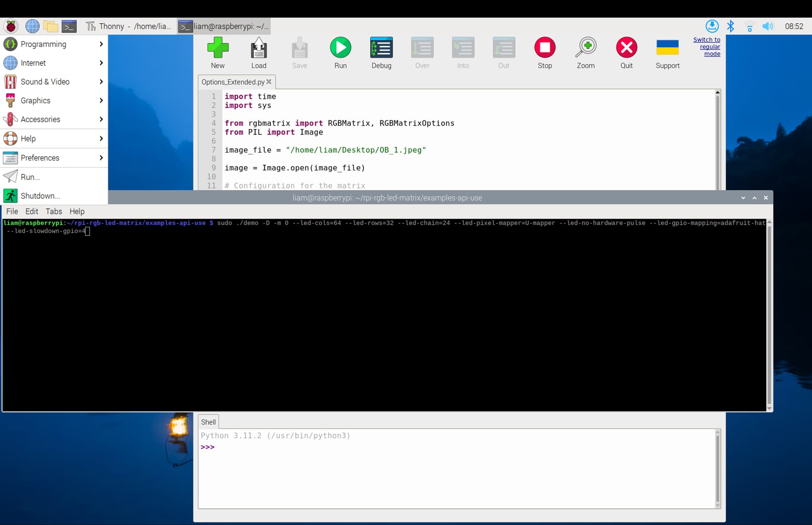Open the terminal File menu
The width and height of the screenshot is (812, 525).
pyautogui.click(x=12, y=211)
